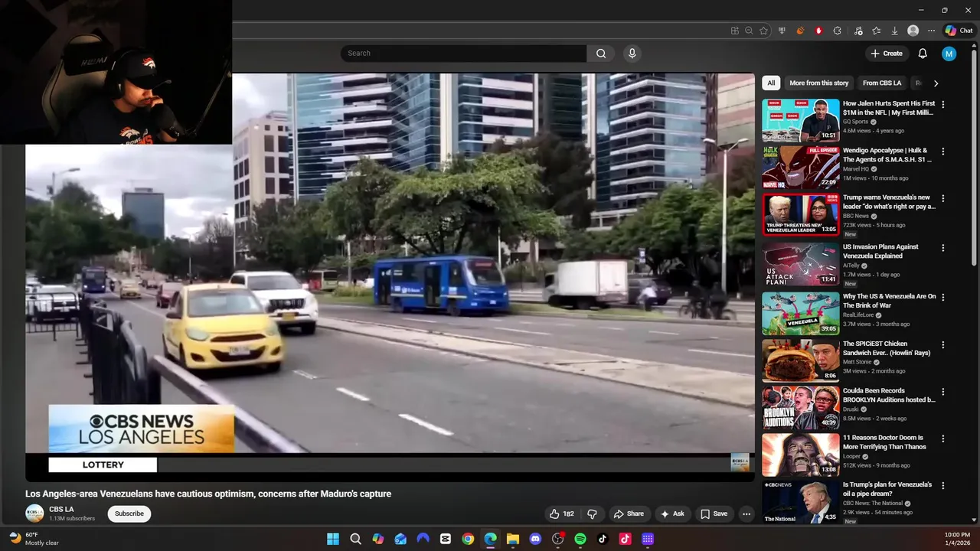Open OBS Studio from taskbar
The image size is (980, 551).
click(x=558, y=539)
